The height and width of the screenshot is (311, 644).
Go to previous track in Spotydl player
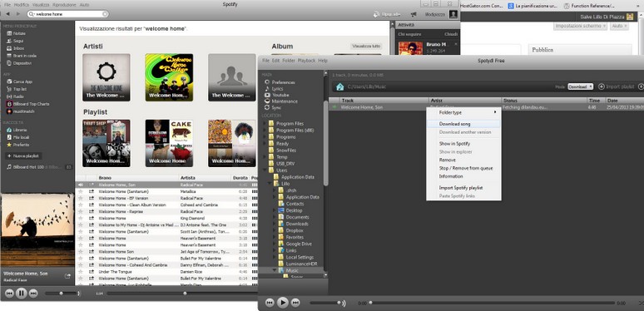point(270,303)
